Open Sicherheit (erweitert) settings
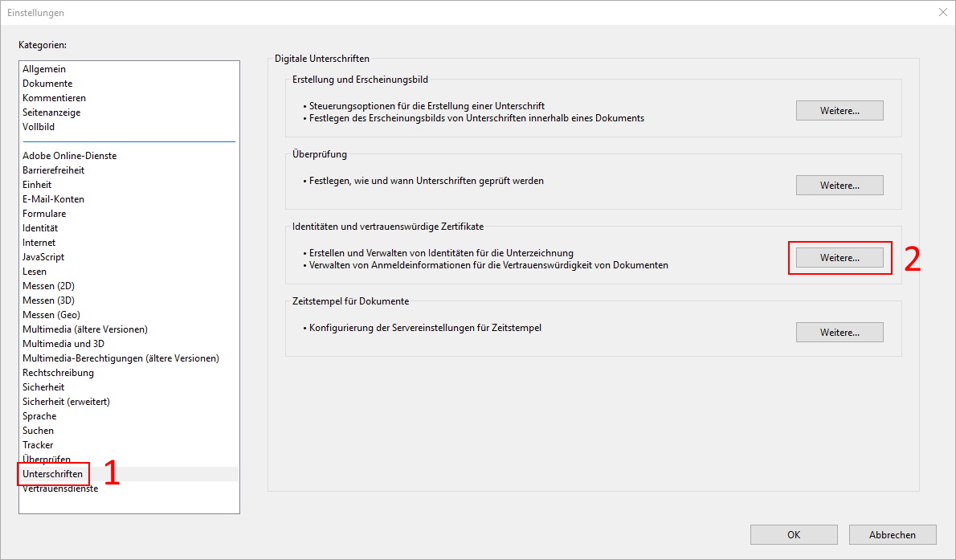956x560 pixels. 66,402
